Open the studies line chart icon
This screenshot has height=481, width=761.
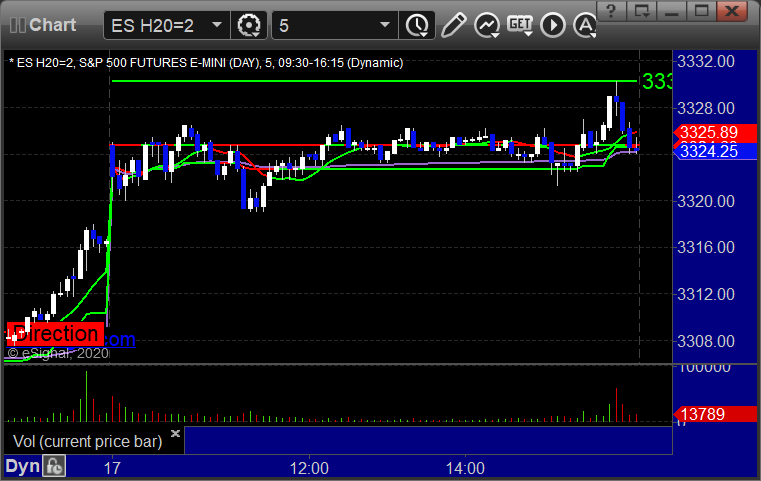[487, 24]
